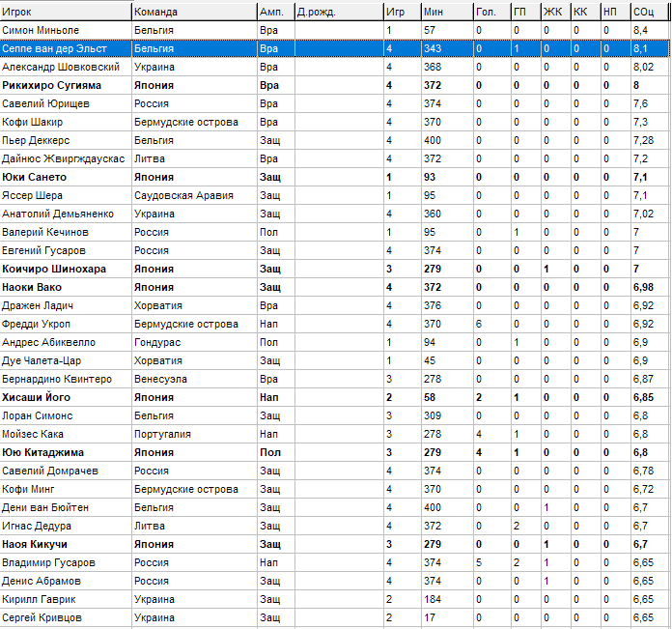Sort by the КК column header

(x=586, y=12)
